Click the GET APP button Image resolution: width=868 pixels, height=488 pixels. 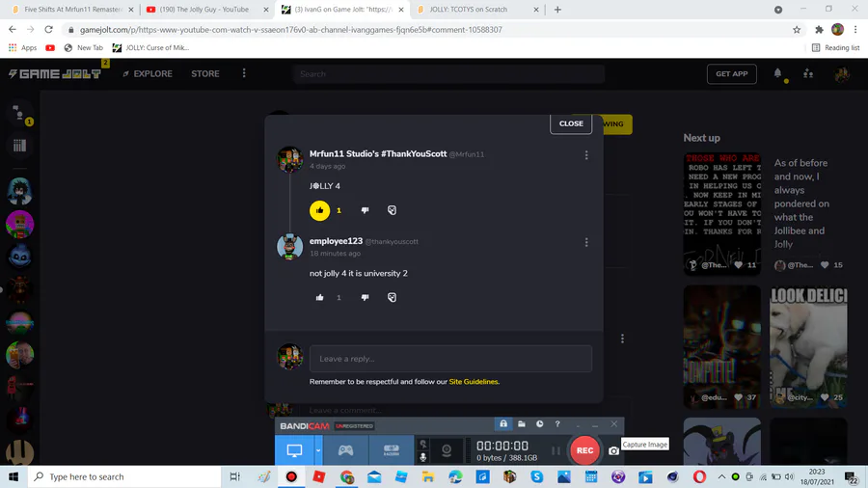pyautogui.click(x=731, y=73)
